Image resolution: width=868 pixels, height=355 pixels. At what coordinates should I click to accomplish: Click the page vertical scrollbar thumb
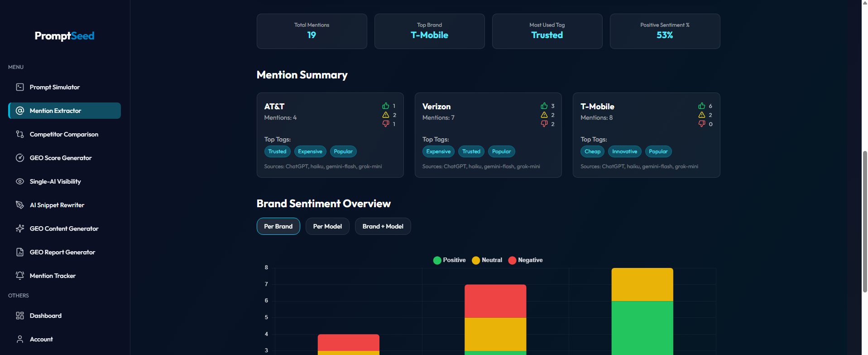point(865,221)
